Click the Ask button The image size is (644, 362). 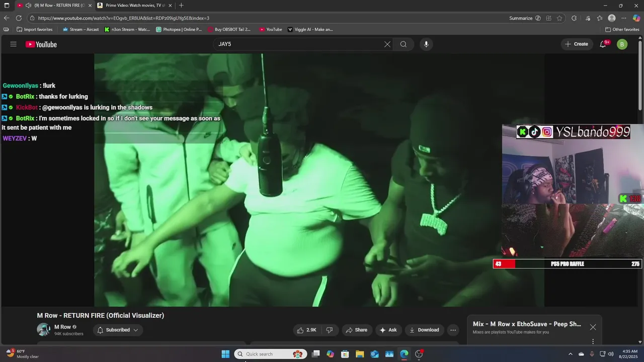pyautogui.click(x=388, y=330)
